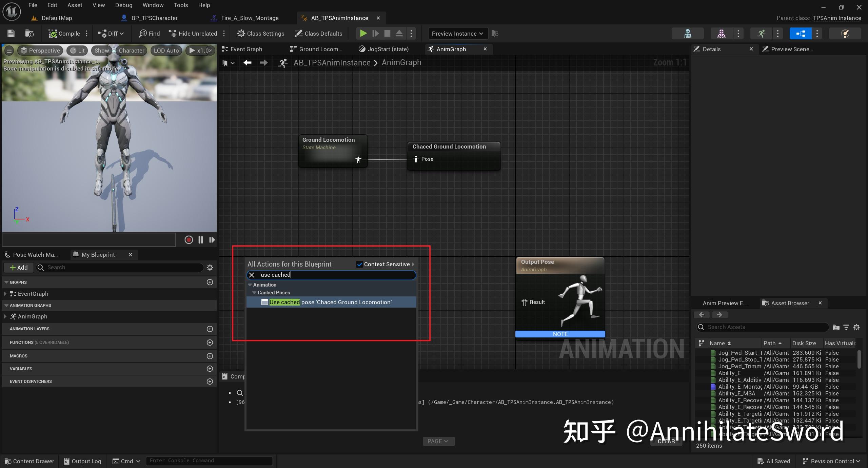Image resolution: width=868 pixels, height=468 pixels.
Task: Select Use cached pose 'Chaced Ground Locomotion'
Action: click(x=331, y=302)
